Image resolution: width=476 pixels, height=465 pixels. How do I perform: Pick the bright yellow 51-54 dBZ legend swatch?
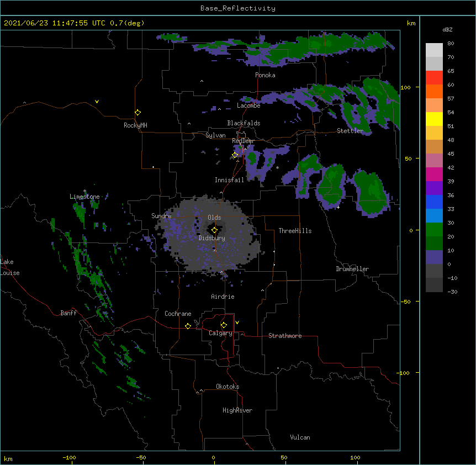[x=434, y=119]
